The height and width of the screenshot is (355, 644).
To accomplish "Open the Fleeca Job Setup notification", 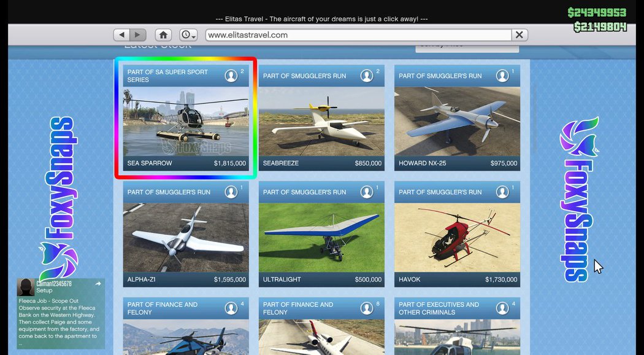I will tap(61, 314).
